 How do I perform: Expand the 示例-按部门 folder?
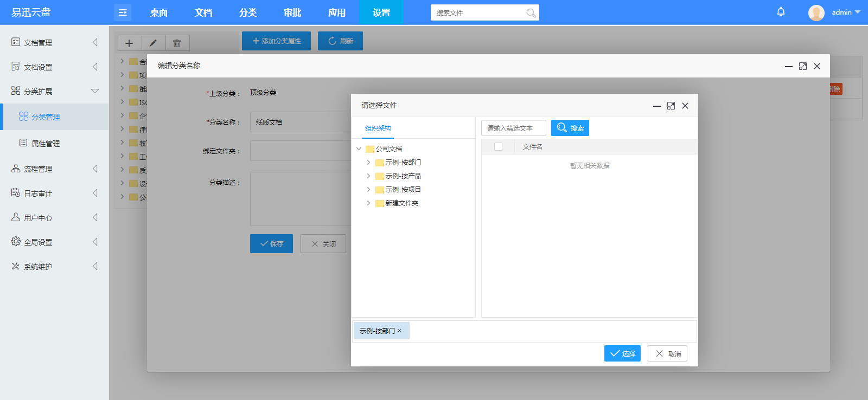coord(368,162)
